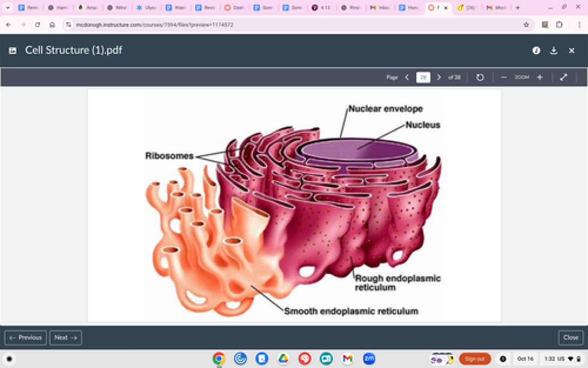Image resolution: width=588 pixels, height=368 pixels.
Task: Go to the browser home page
Action: pyautogui.click(x=52, y=25)
